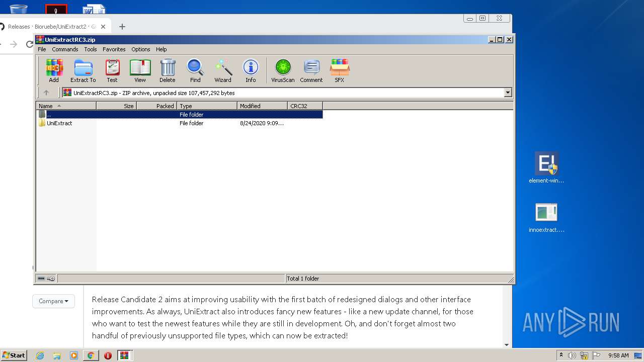This screenshot has width=644, height=362.
Task: Open the element-win desktop installer icon
Action: coord(546,168)
